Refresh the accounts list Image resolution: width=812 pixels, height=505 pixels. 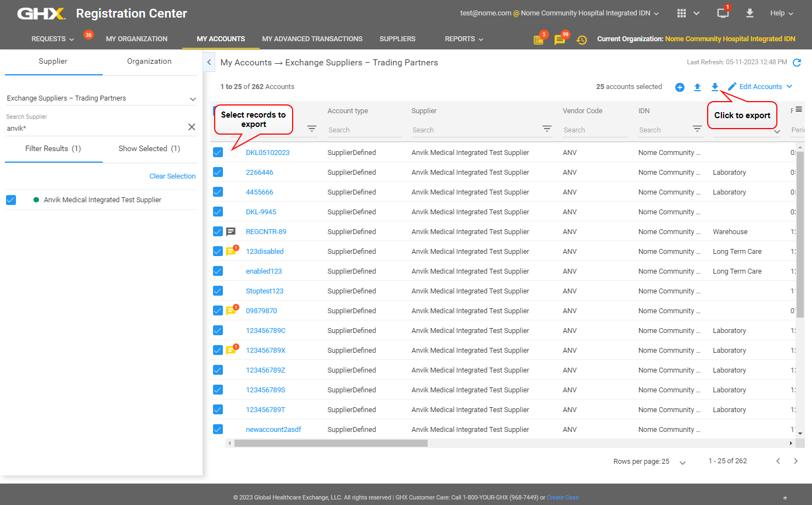(x=797, y=63)
